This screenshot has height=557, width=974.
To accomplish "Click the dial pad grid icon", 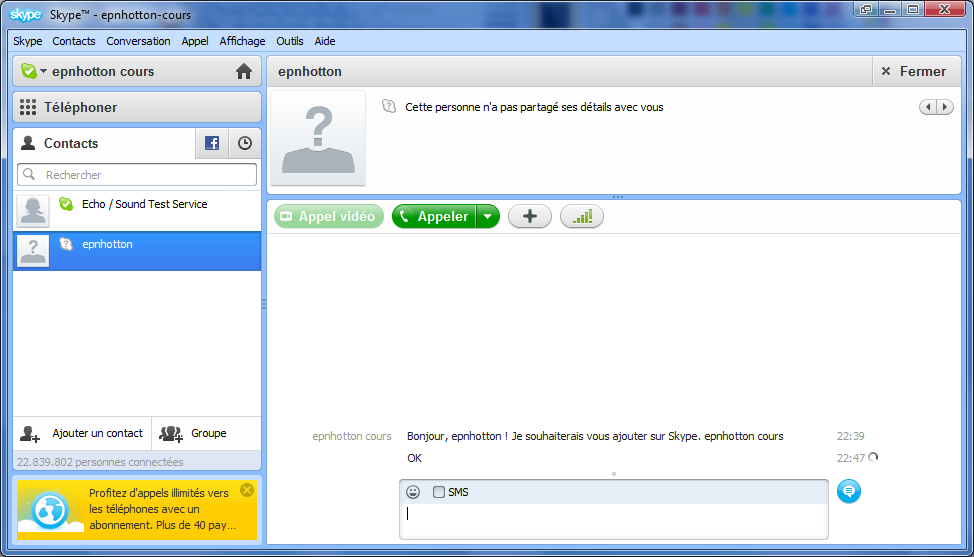I will (x=28, y=107).
